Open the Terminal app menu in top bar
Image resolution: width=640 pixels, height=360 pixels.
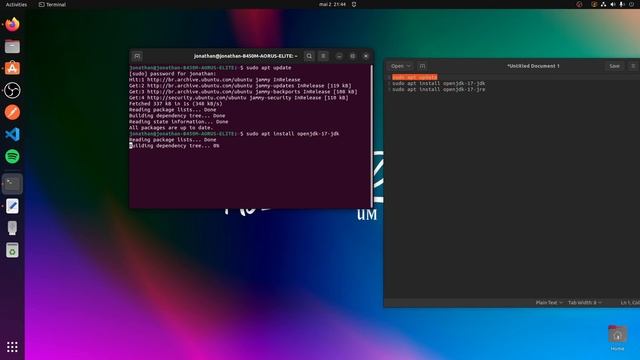pyautogui.click(x=52, y=4)
